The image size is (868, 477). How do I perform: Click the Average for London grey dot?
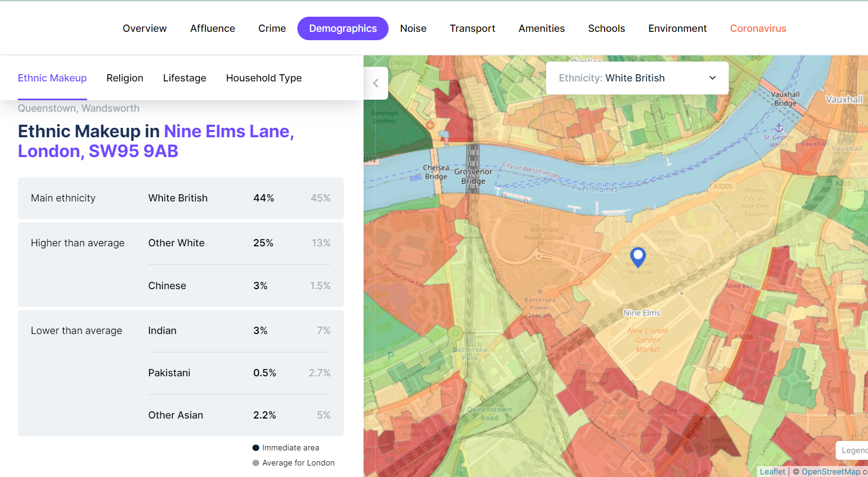click(256, 463)
